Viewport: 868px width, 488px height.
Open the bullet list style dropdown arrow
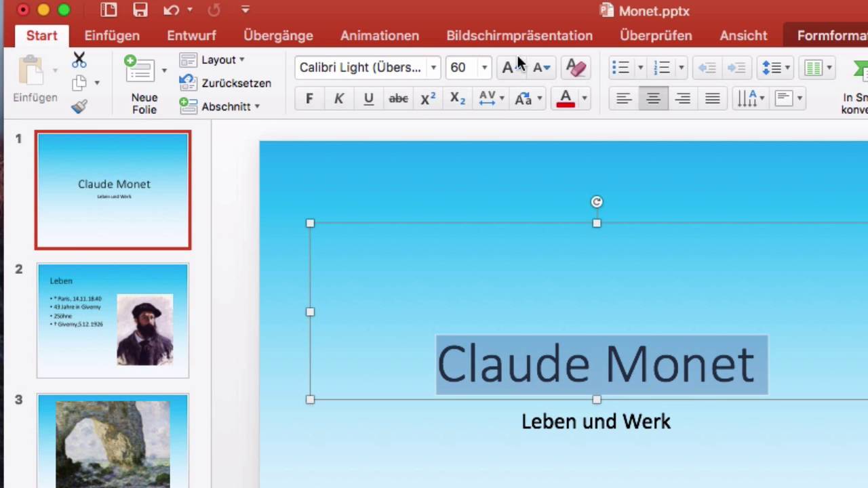[x=639, y=68]
